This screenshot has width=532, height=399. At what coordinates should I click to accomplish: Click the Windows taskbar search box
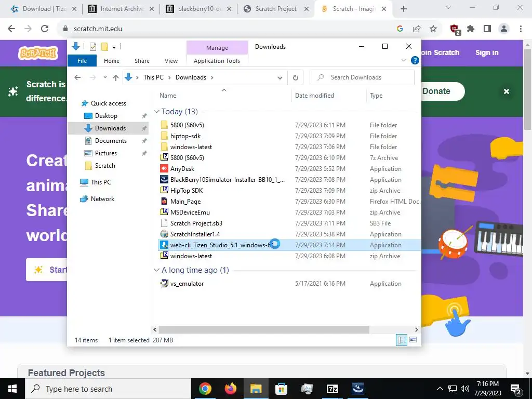click(108, 389)
